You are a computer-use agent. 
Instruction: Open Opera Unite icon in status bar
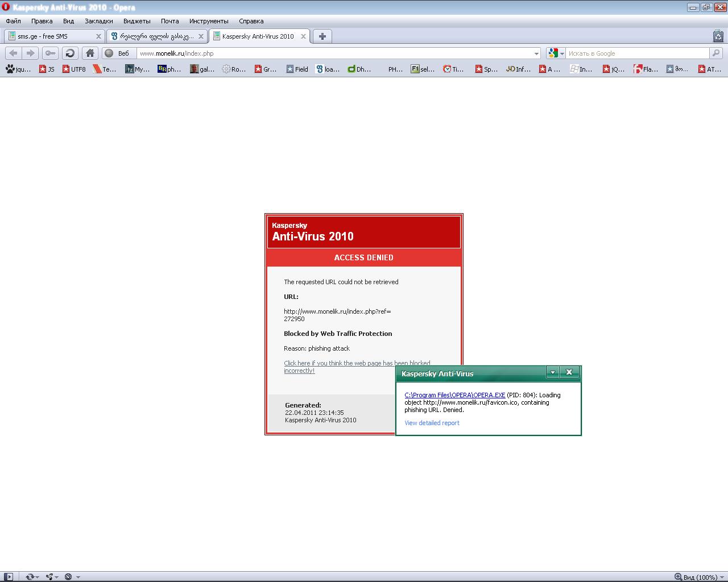(x=49, y=577)
